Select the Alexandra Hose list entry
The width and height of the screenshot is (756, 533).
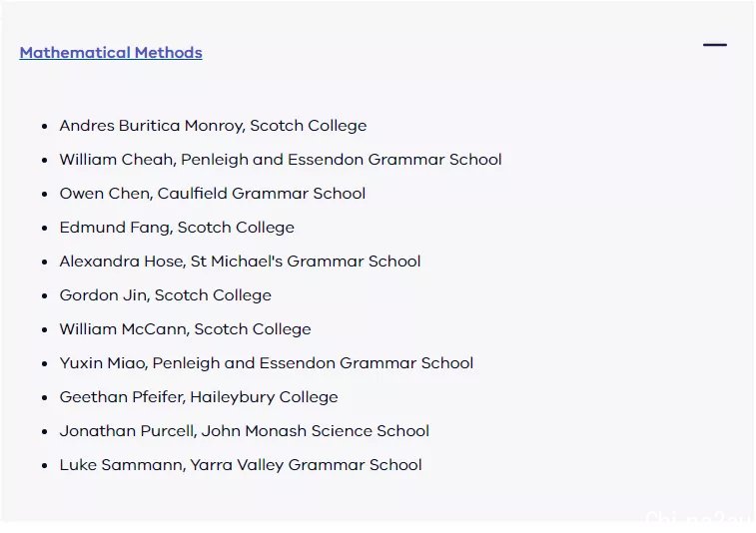point(240,262)
